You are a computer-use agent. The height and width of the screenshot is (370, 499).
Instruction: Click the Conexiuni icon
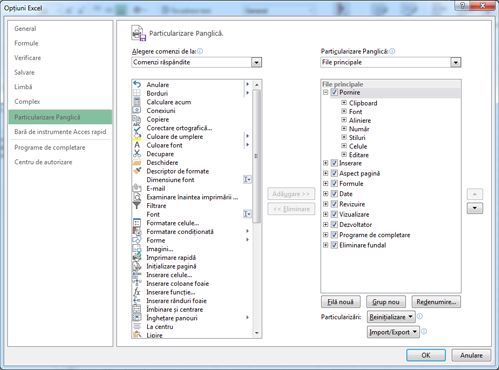[137, 110]
